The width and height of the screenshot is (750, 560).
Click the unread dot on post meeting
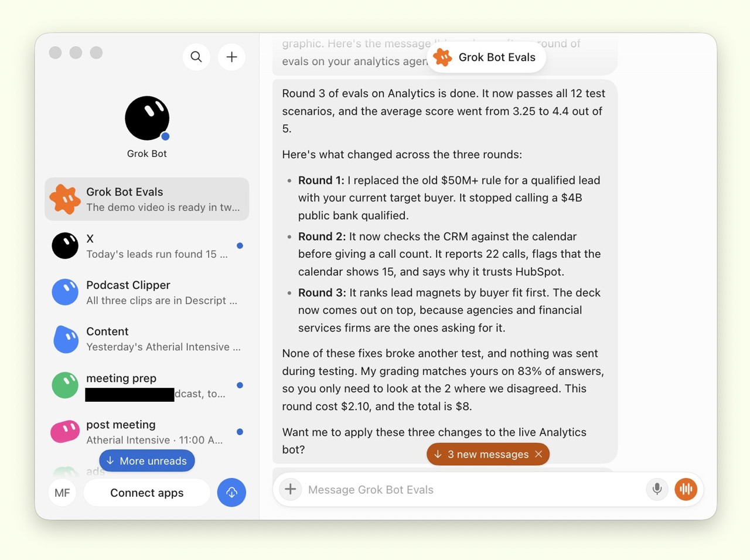(x=240, y=432)
